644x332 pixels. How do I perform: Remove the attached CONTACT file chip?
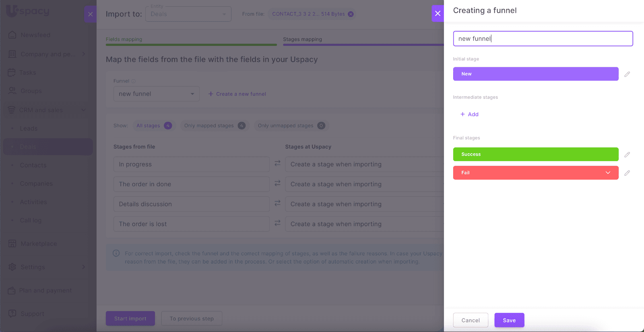(351, 14)
